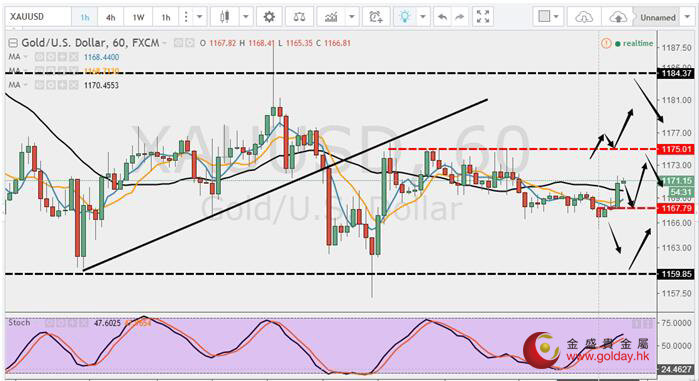This screenshot has height=381, width=699.
Task: Open the candlestick chart style button
Action: pyautogui.click(x=225, y=17)
